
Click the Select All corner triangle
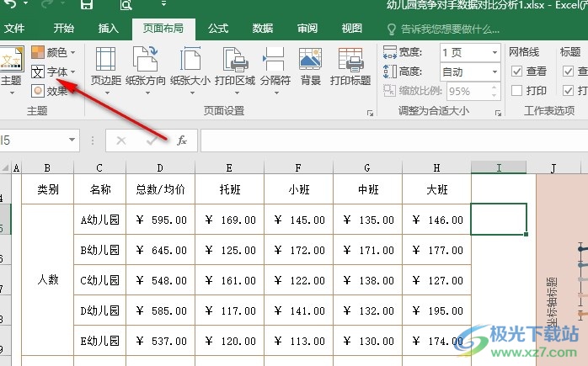6,167
